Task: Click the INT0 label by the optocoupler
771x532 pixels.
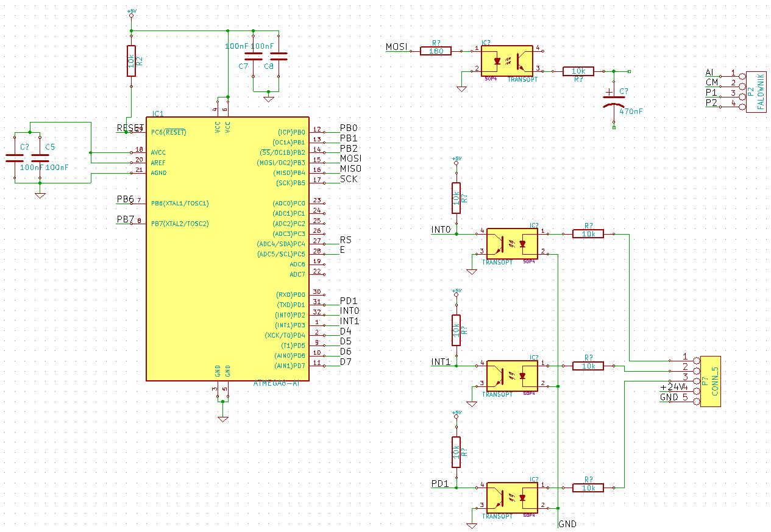Action: click(441, 230)
